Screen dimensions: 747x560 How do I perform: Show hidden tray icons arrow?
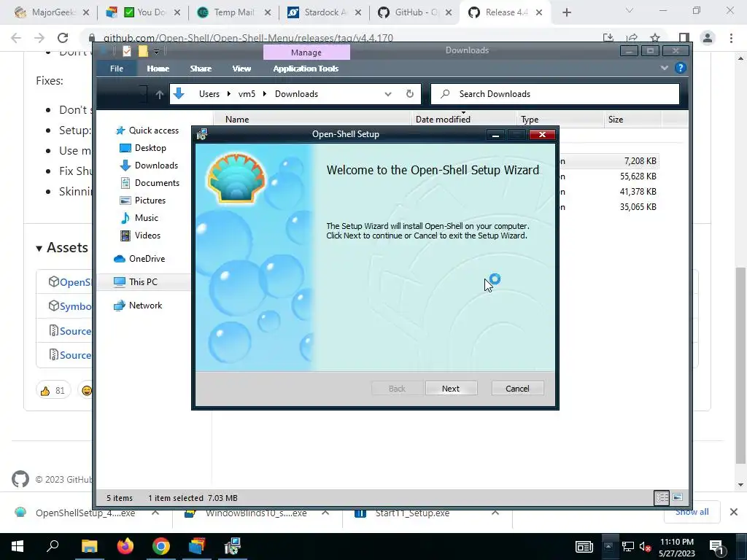tap(608, 546)
